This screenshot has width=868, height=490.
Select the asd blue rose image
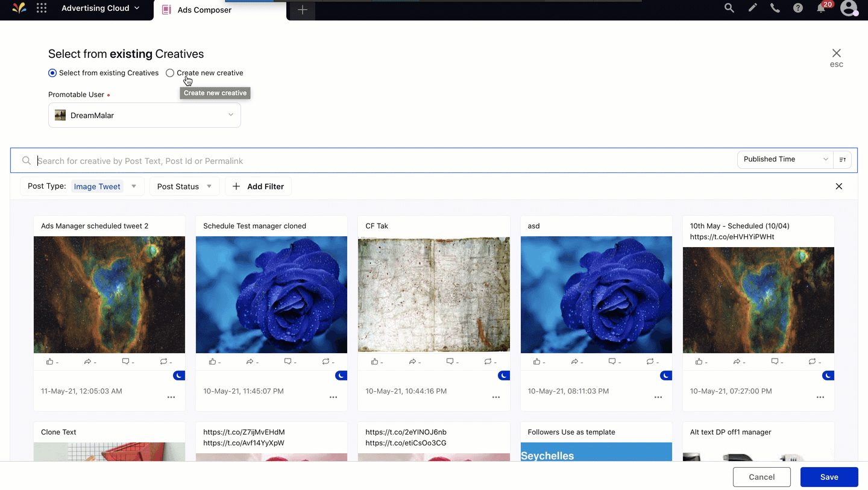[596, 295]
